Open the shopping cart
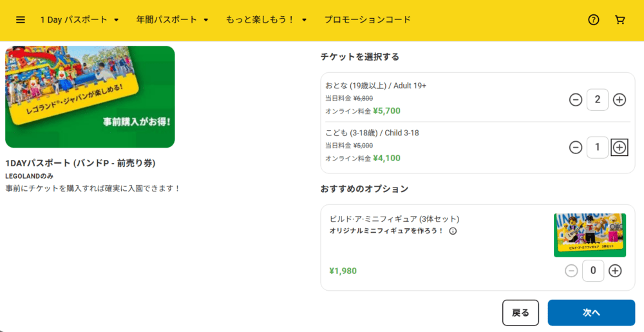The image size is (644, 332). click(620, 20)
